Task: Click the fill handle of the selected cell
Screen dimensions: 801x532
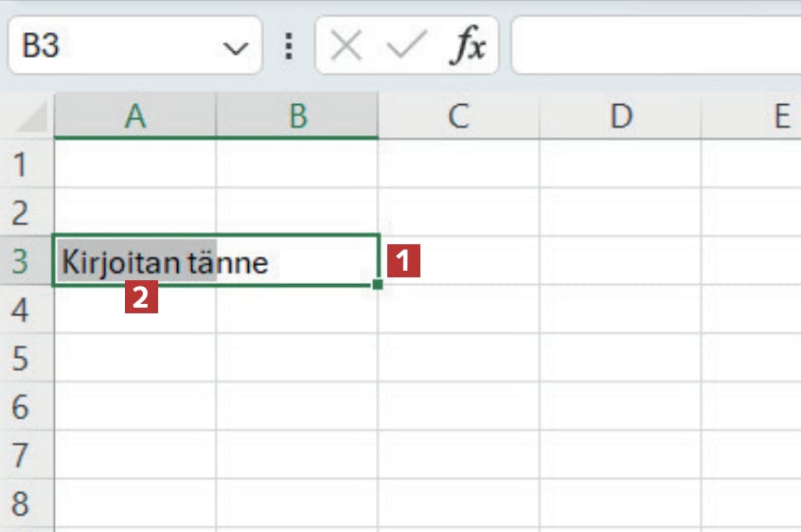Action: 378,284
